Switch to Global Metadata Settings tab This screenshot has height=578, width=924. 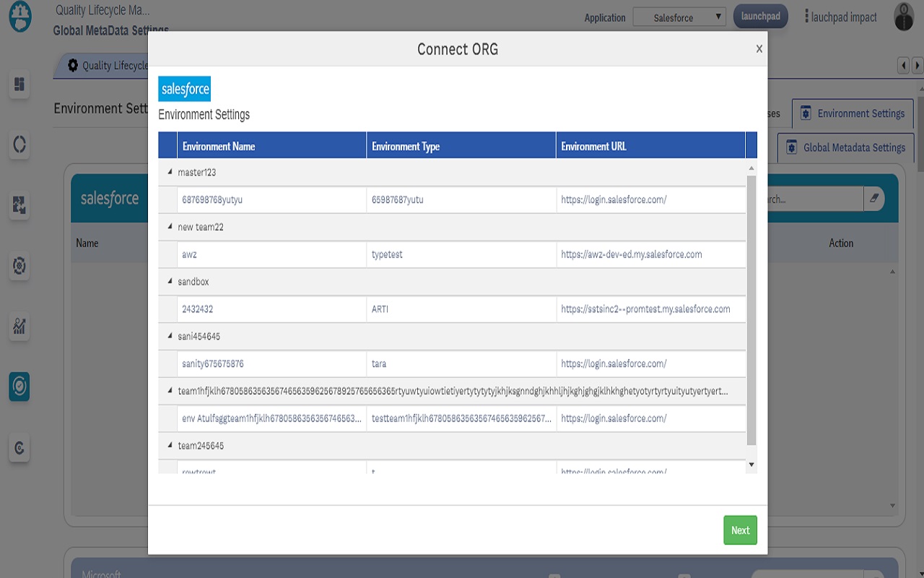click(x=846, y=147)
